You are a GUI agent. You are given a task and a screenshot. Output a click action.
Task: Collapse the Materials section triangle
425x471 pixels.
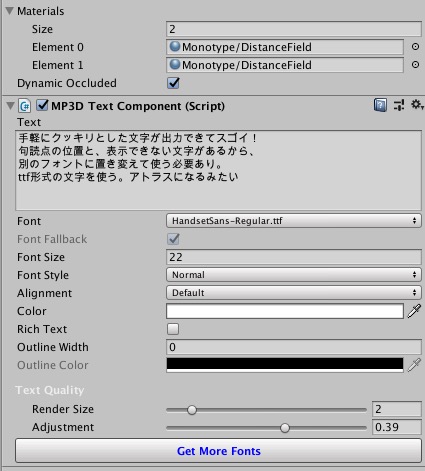point(9,11)
